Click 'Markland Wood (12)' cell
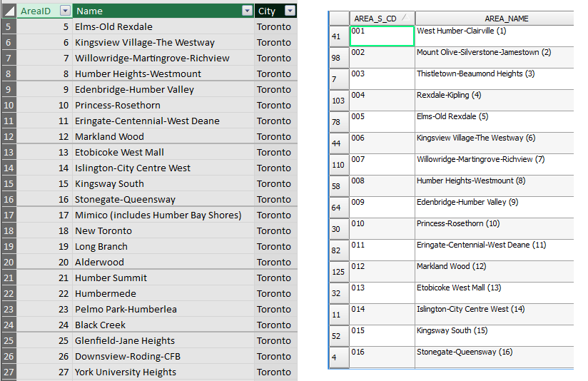 click(495, 272)
